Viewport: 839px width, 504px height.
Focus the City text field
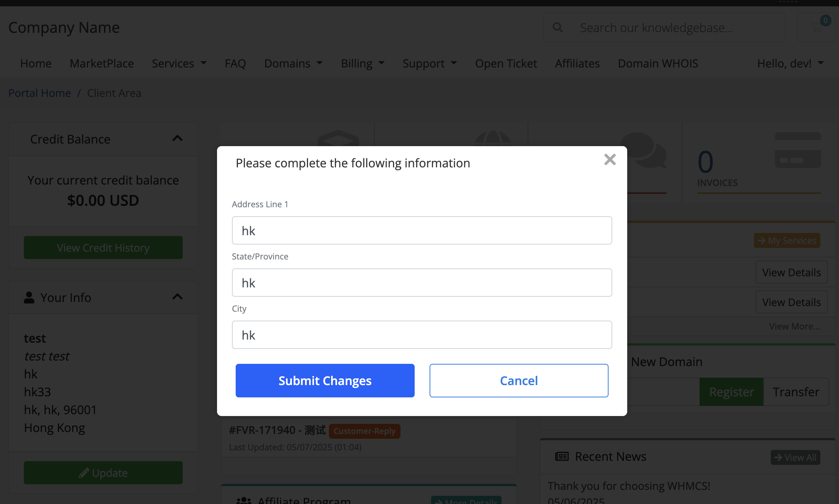(x=422, y=335)
